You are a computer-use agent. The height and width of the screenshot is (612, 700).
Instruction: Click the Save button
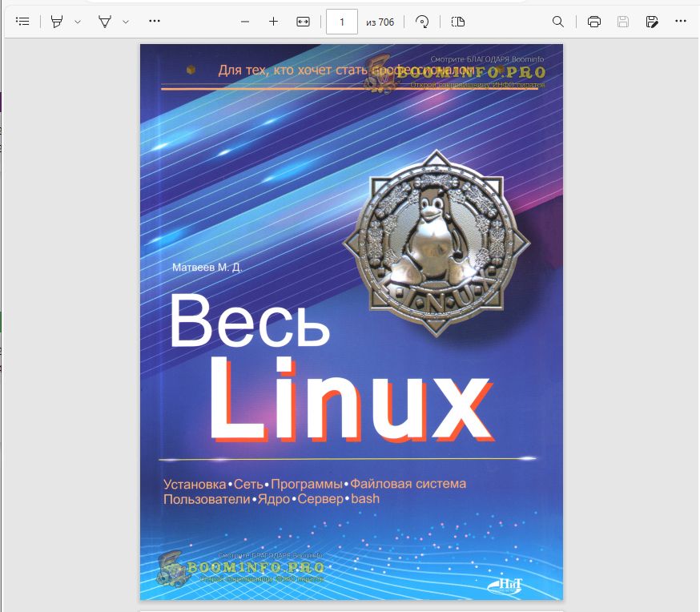click(623, 22)
